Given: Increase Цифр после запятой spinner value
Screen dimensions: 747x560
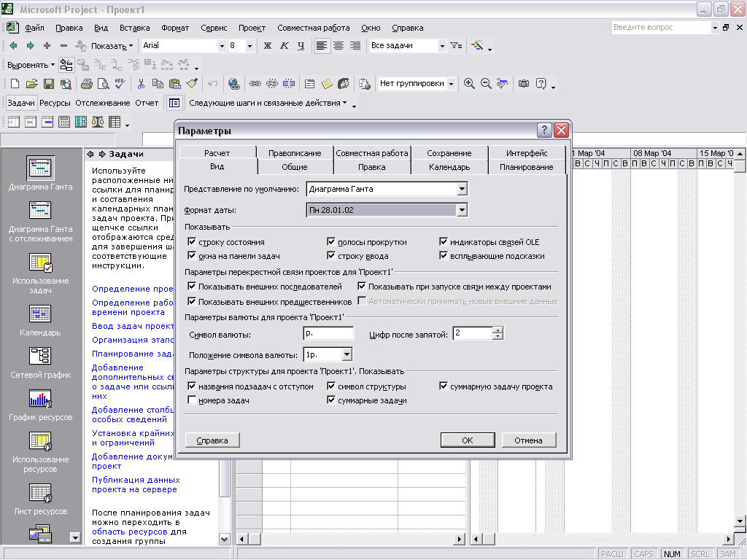Looking at the screenshot, I should (x=498, y=330).
